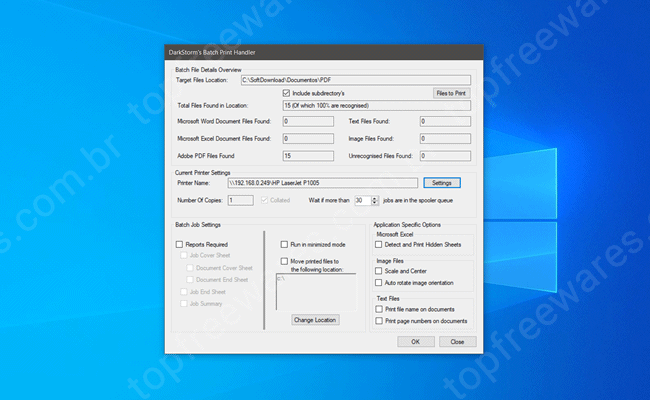The height and width of the screenshot is (400, 650).
Task: Click the Files to Print button
Action: pyautogui.click(x=451, y=92)
